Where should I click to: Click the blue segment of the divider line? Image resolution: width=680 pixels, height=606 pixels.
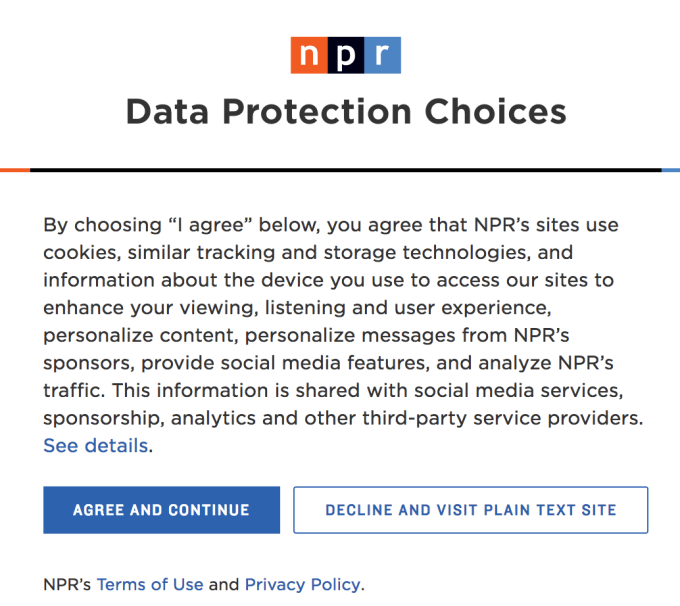671,170
